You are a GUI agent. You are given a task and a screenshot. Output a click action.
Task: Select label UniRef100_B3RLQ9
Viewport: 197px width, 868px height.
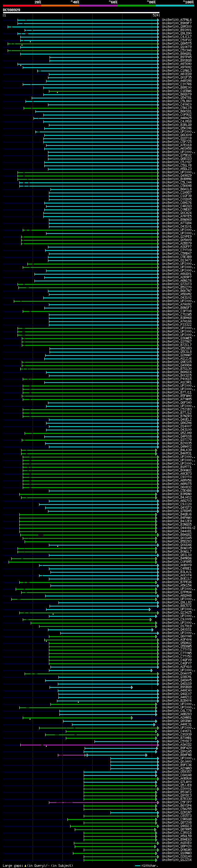176,125
